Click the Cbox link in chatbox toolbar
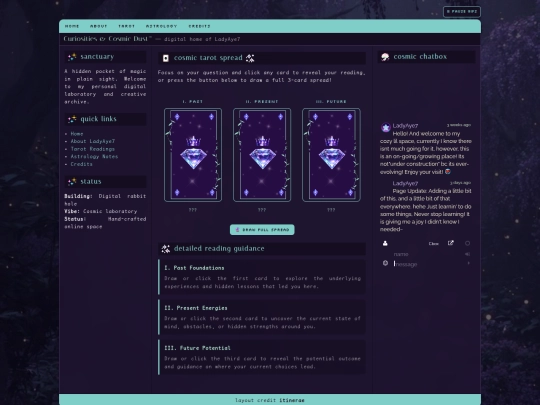Viewport: 540px width, 405px height. [x=434, y=244]
